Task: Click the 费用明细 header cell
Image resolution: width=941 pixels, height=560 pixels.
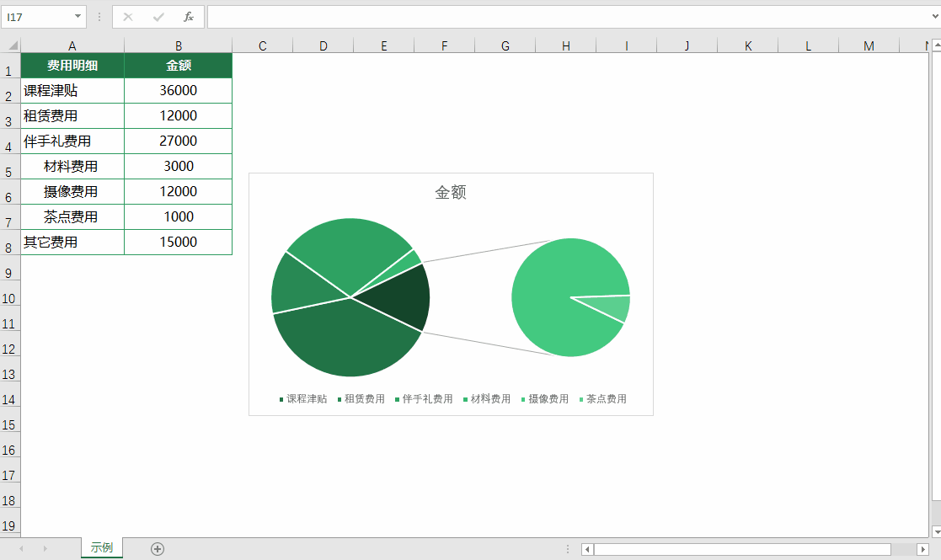Action: point(72,66)
